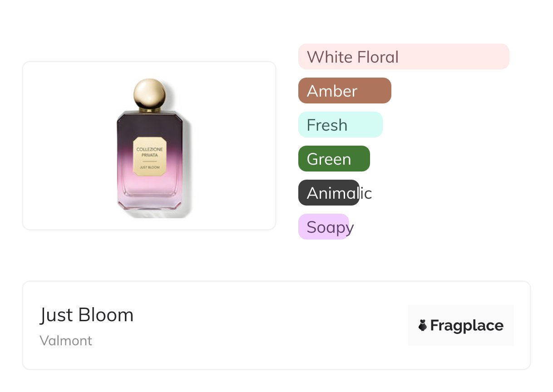
Task: Click the gold round bottle cap
Action: point(149,93)
